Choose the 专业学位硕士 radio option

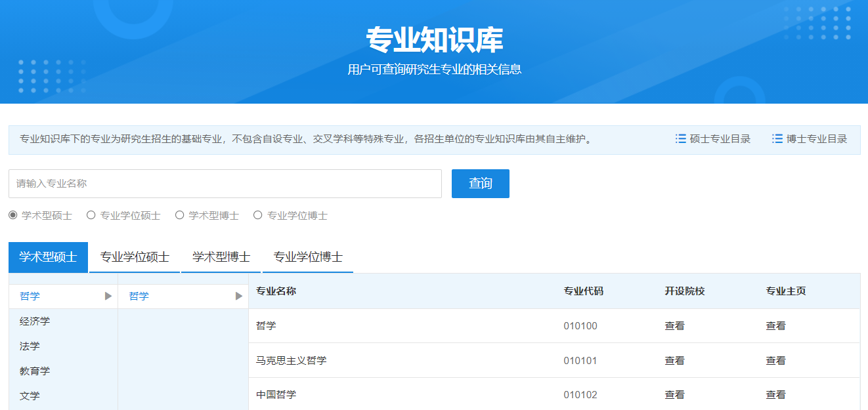pos(91,214)
